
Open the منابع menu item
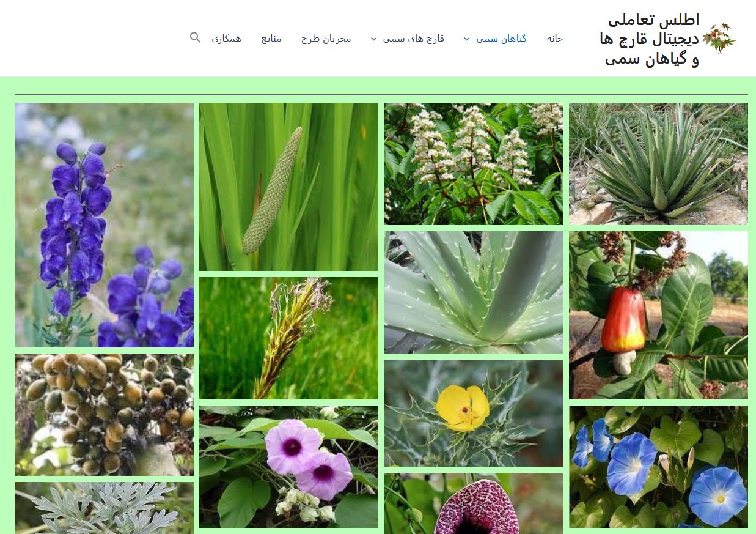click(271, 39)
